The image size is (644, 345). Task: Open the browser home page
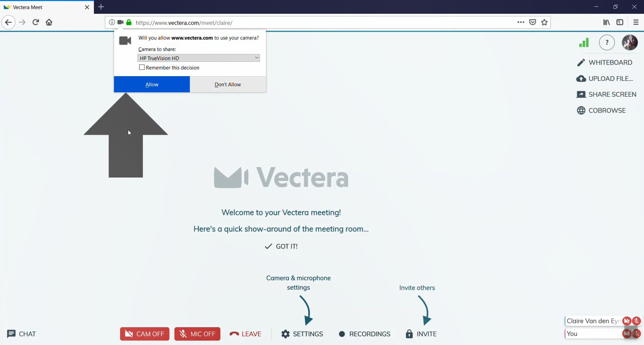[49, 23]
